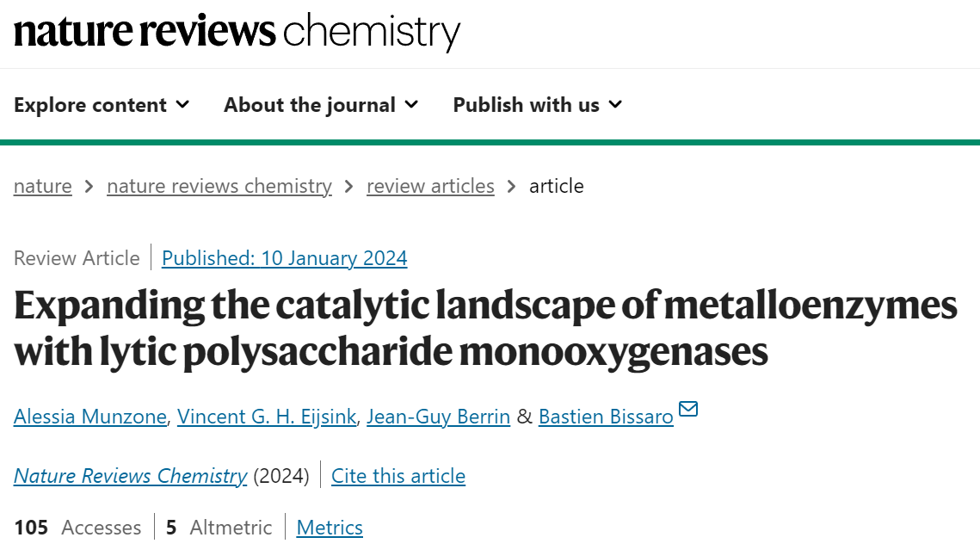This screenshot has height=556, width=980.
Task: Select author Jean-Guy Berrin
Action: click(x=438, y=417)
